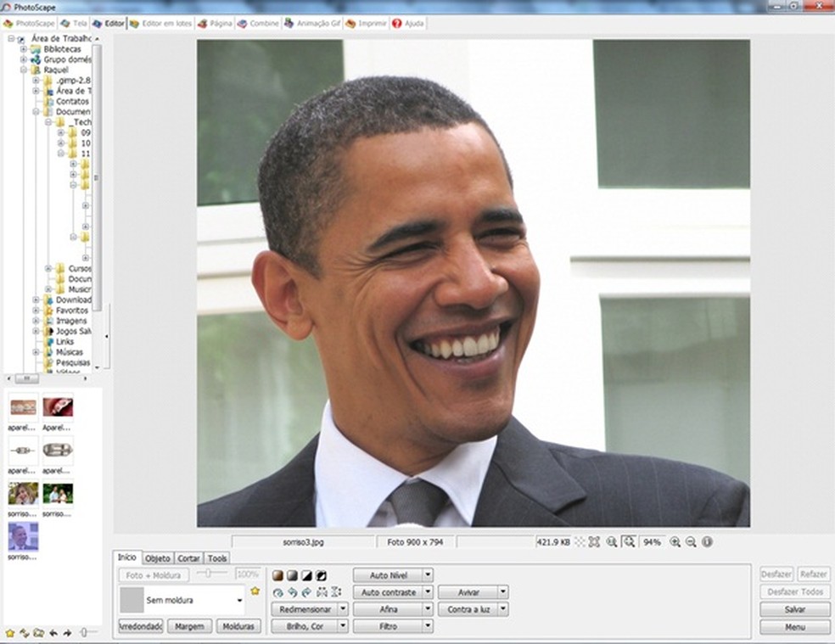Click the original size zoom icon

point(612,542)
